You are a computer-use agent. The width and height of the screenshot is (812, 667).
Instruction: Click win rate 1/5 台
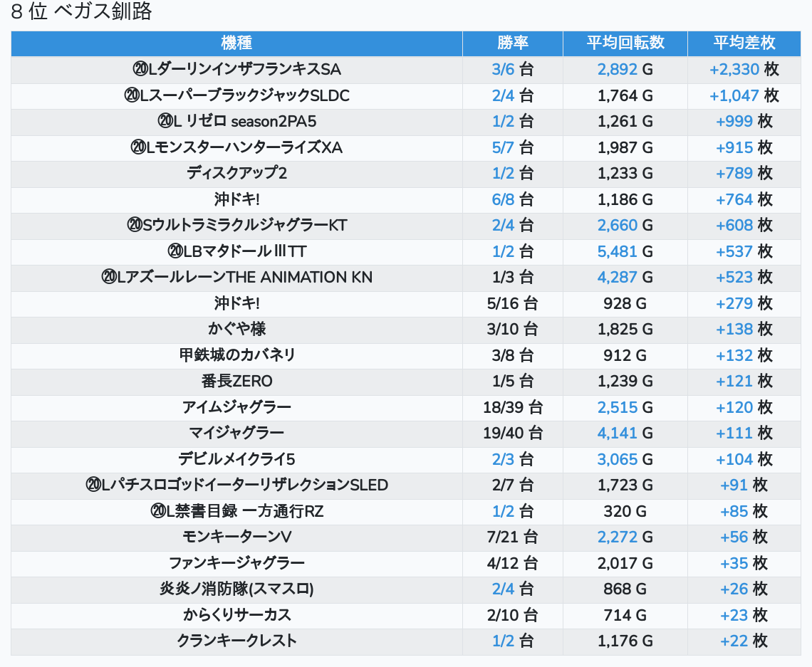(x=513, y=382)
